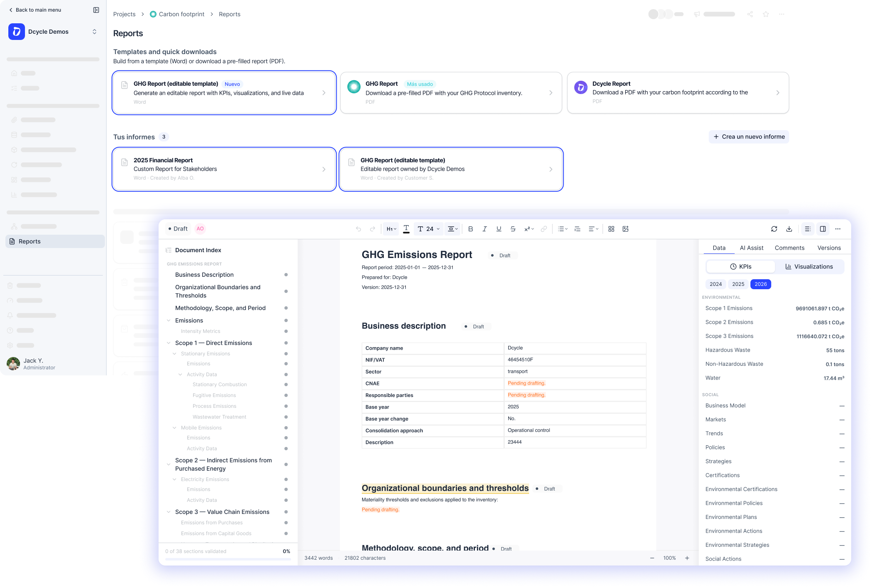Screen dimensions: 872x588
Task: Click the three-dot menu in top bar
Action: pos(782,14)
